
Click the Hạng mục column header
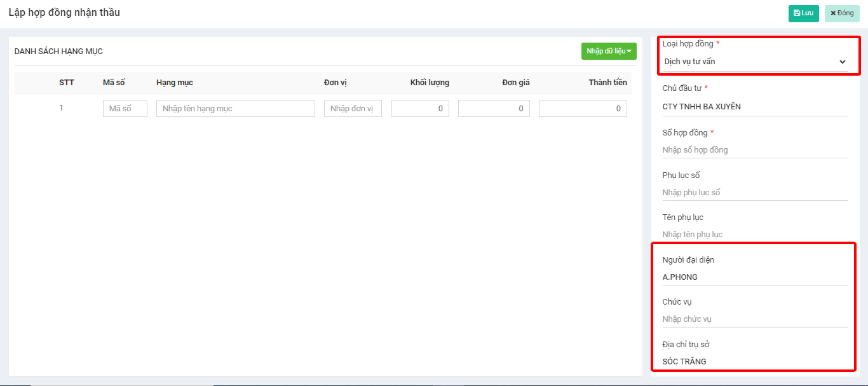point(175,83)
